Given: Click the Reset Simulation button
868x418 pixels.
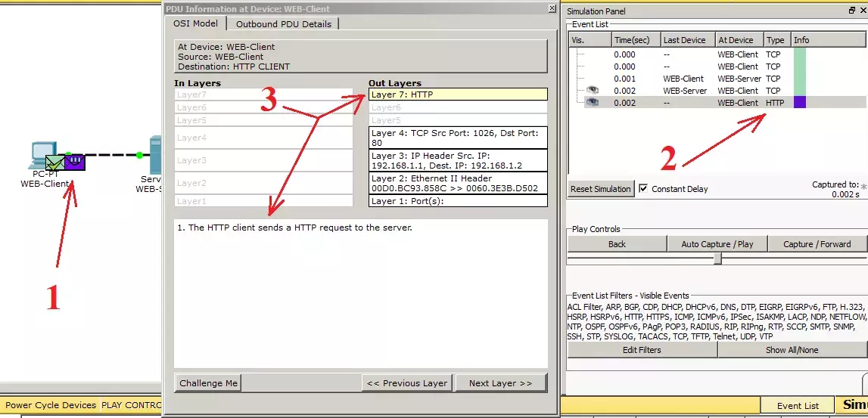Looking at the screenshot, I should click(601, 188).
